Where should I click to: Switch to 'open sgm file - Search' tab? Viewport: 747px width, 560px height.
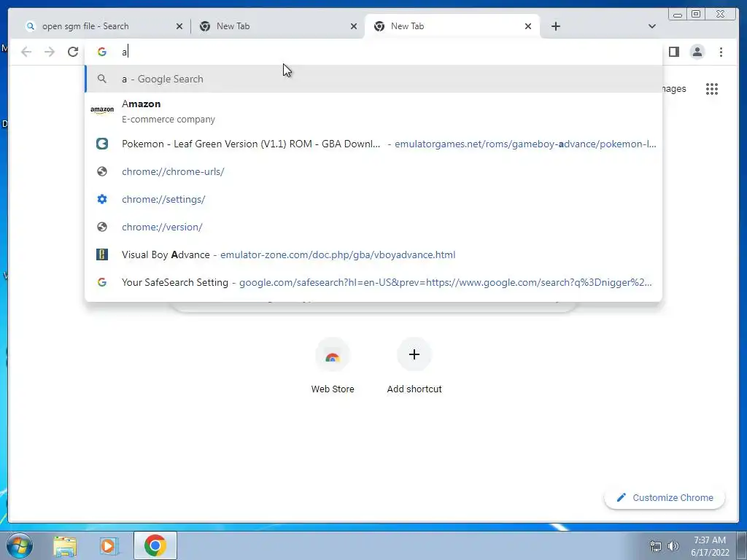[x=104, y=26]
